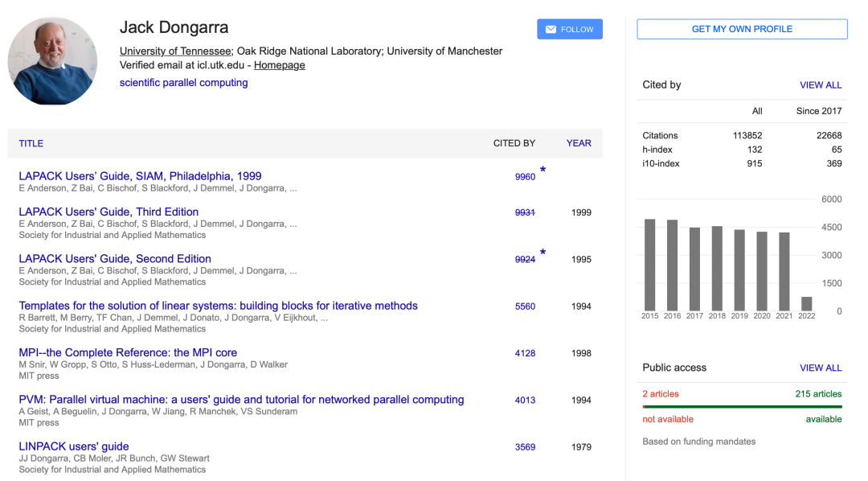Visit the Homepage link
The height and width of the screenshot is (481, 868).
tap(279, 65)
